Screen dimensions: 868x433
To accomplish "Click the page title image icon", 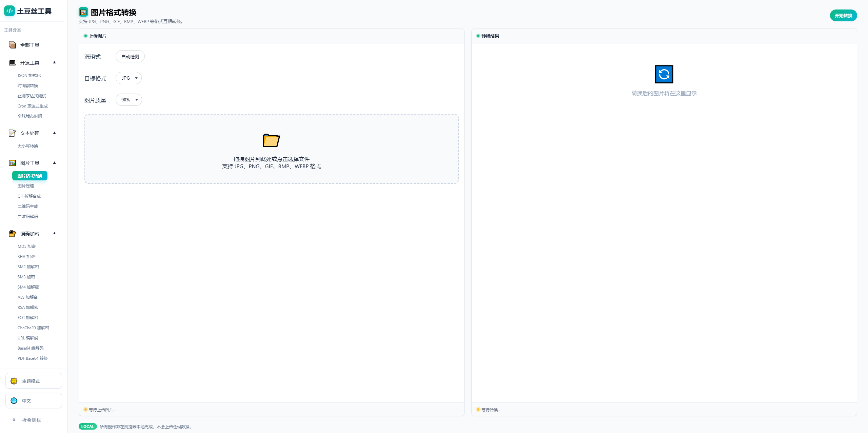I will pos(83,12).
